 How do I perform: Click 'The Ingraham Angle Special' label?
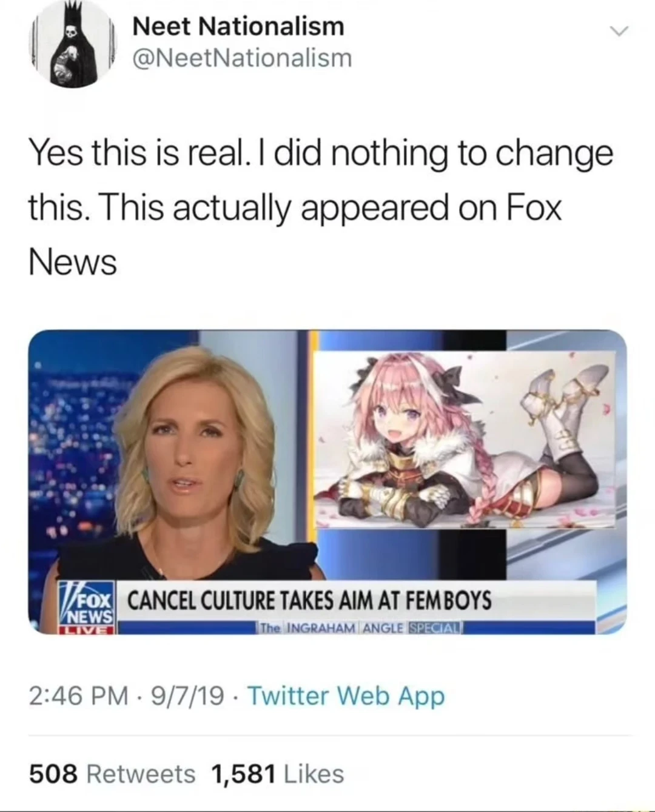click(x=360, y=626)
